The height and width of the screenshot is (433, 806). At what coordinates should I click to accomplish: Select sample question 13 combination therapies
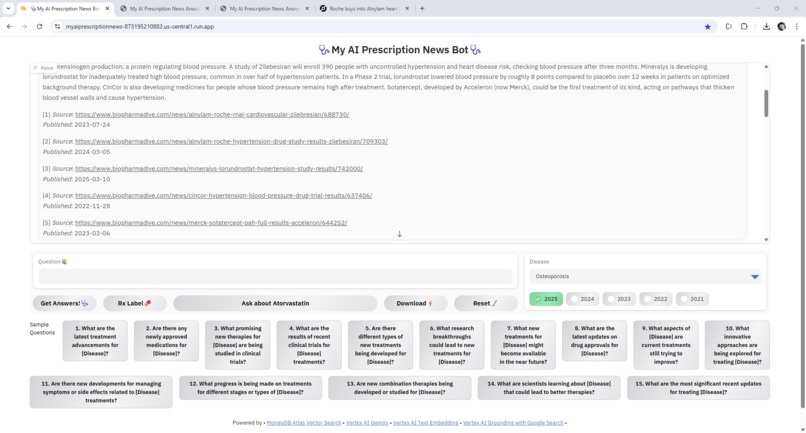(x=399, y=388)
